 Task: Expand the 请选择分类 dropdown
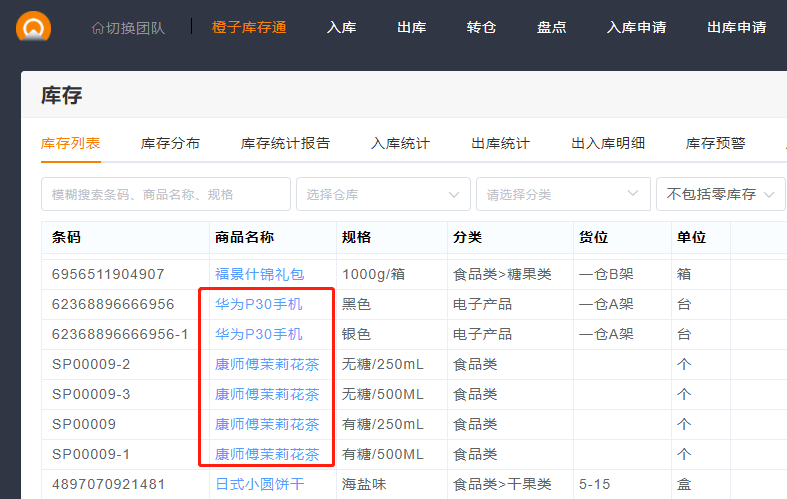562,194
